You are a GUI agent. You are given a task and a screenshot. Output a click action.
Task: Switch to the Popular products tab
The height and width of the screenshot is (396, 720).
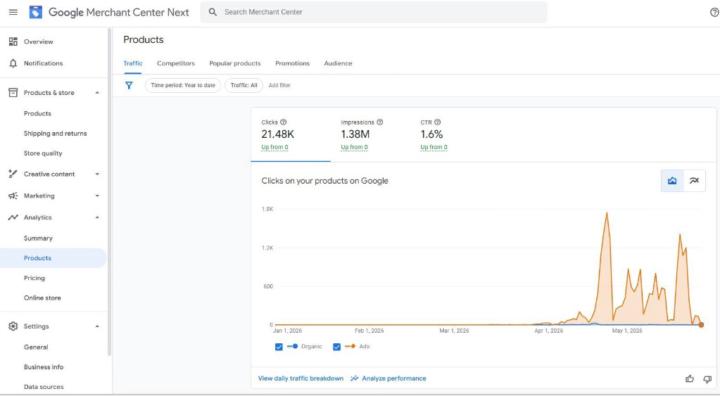pyautogui.click(x=235, y=63)
